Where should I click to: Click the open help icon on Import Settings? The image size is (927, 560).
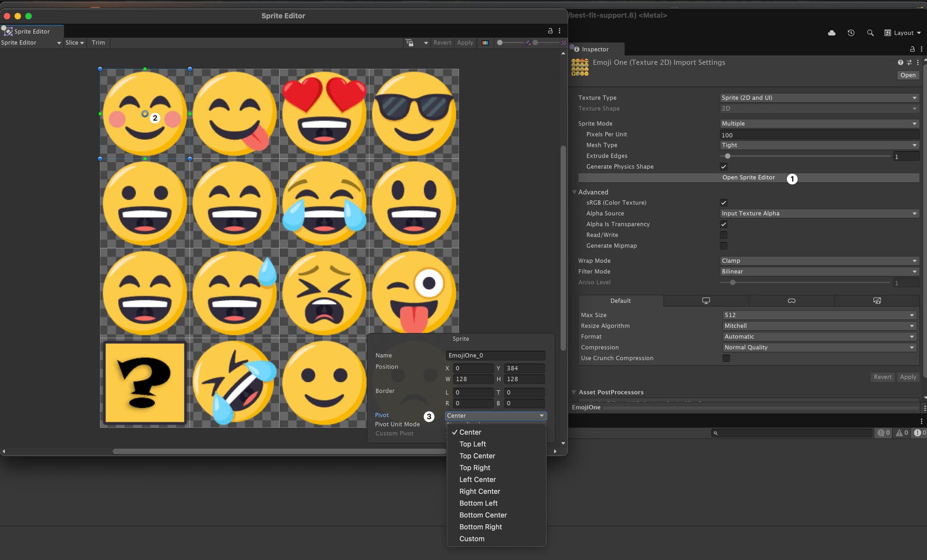[x=900, y=62]
